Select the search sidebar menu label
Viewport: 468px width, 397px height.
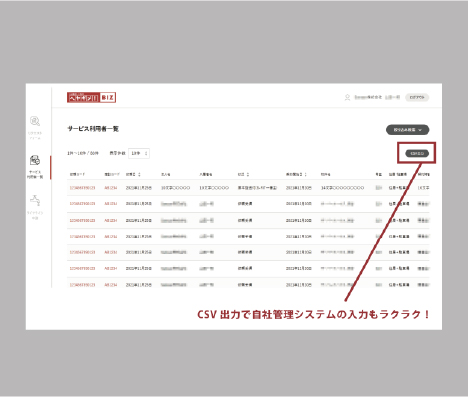(35, 135)
